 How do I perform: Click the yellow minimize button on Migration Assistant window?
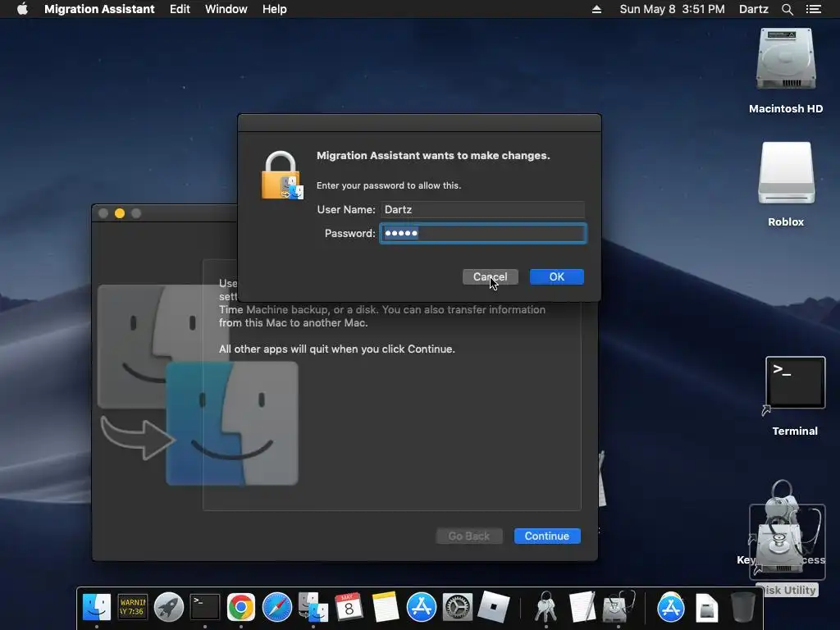[x=120, y=213]
